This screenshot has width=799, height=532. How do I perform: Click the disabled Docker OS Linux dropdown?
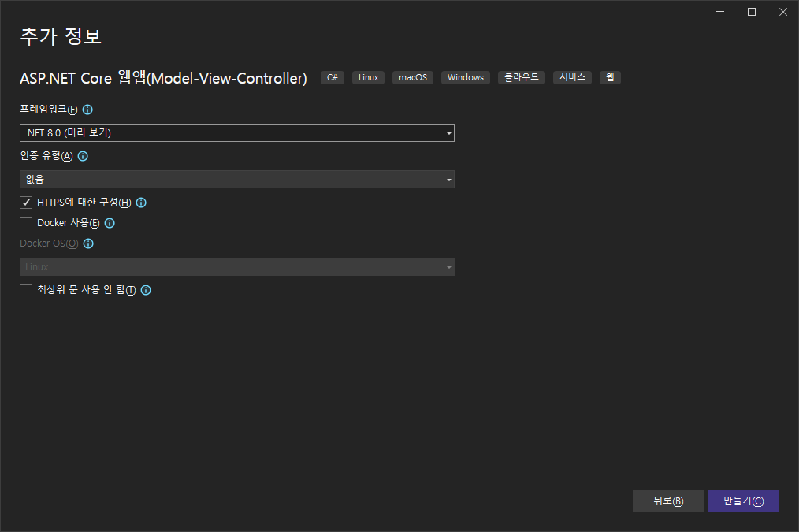click(x=237, y=267)
